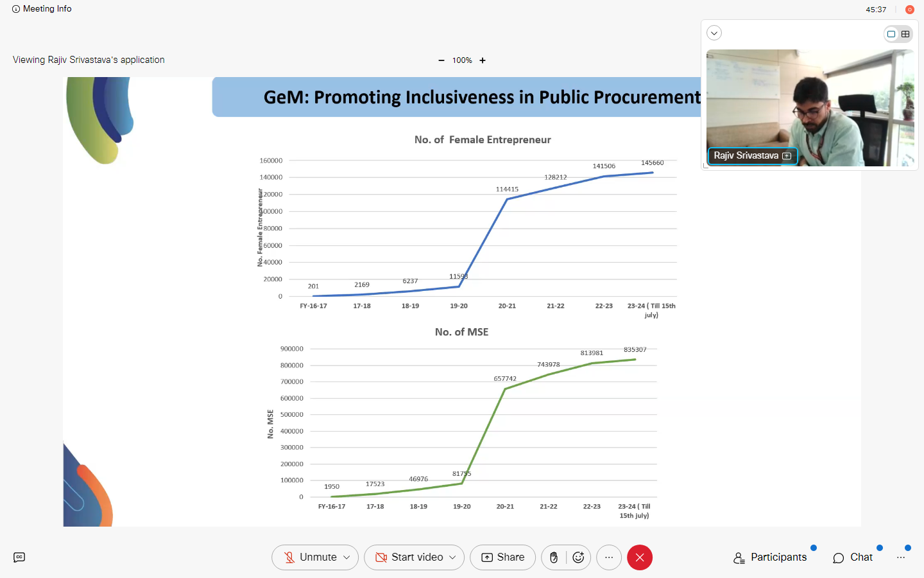Click the No. of Female Entrepreneur chart title

coord(483,140)
